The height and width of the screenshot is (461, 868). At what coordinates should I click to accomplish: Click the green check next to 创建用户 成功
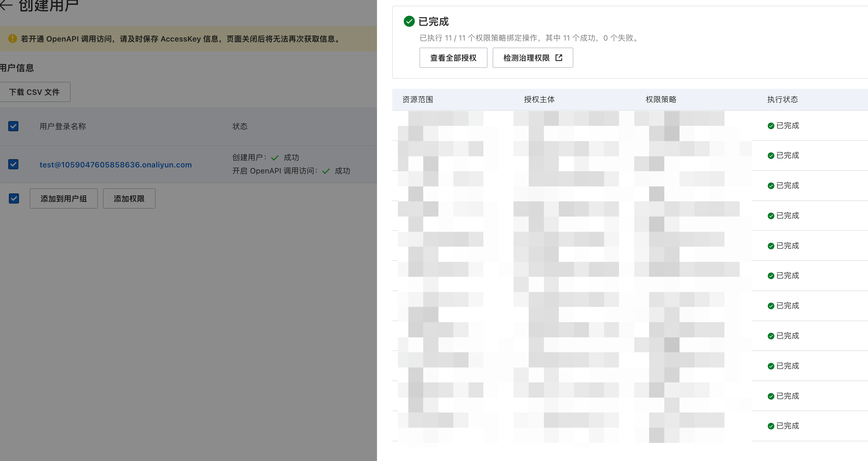[275, 158]
